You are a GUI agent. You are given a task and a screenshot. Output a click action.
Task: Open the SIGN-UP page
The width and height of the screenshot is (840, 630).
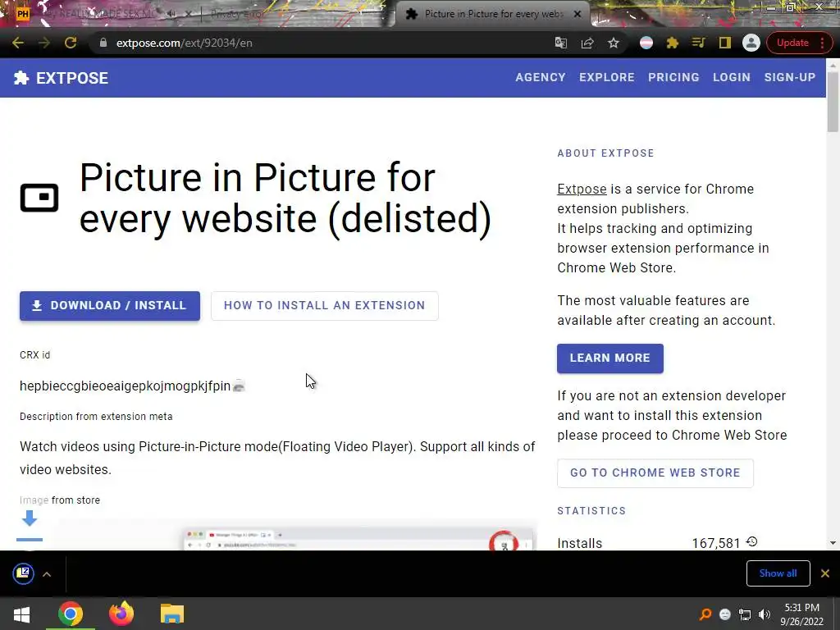tap(790, 77)
